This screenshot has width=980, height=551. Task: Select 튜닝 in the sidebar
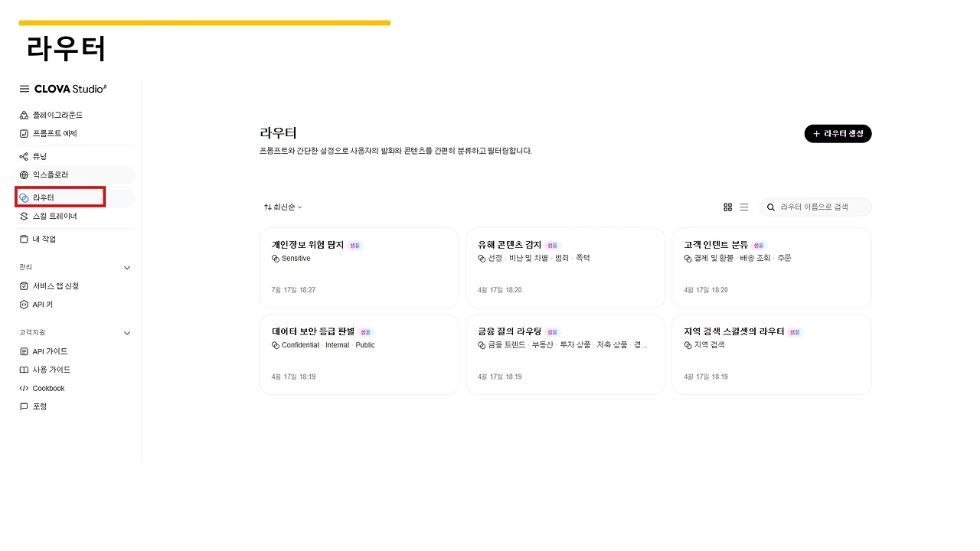pyautogui.click(x=41, y=156)
